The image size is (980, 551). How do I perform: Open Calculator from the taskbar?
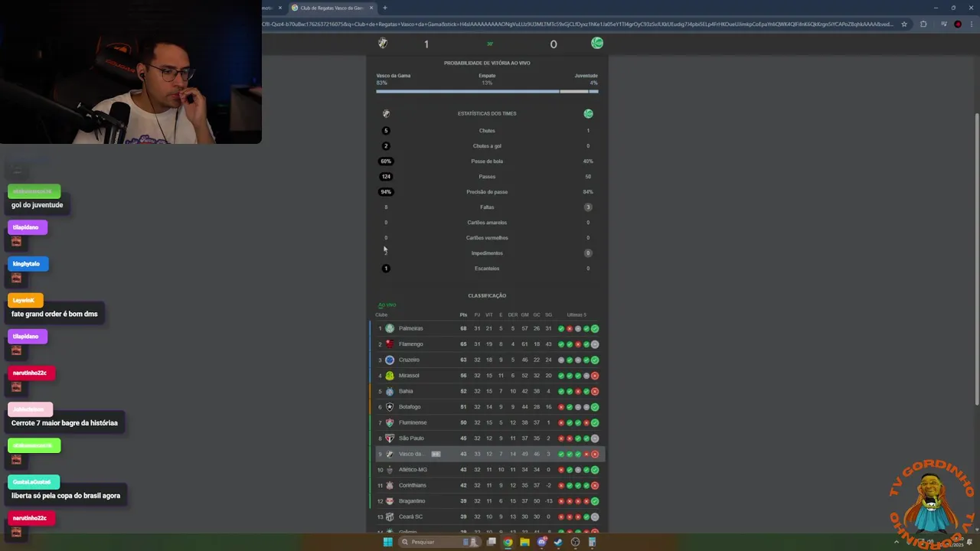pyautogui.click(x=592, y=542)
